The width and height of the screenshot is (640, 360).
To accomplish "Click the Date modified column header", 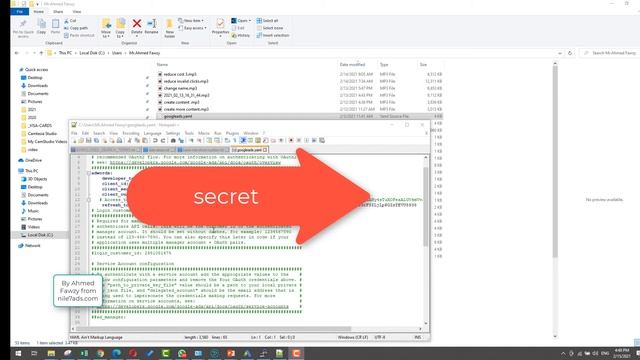I will pyautogui.click(x=352, y=64).
